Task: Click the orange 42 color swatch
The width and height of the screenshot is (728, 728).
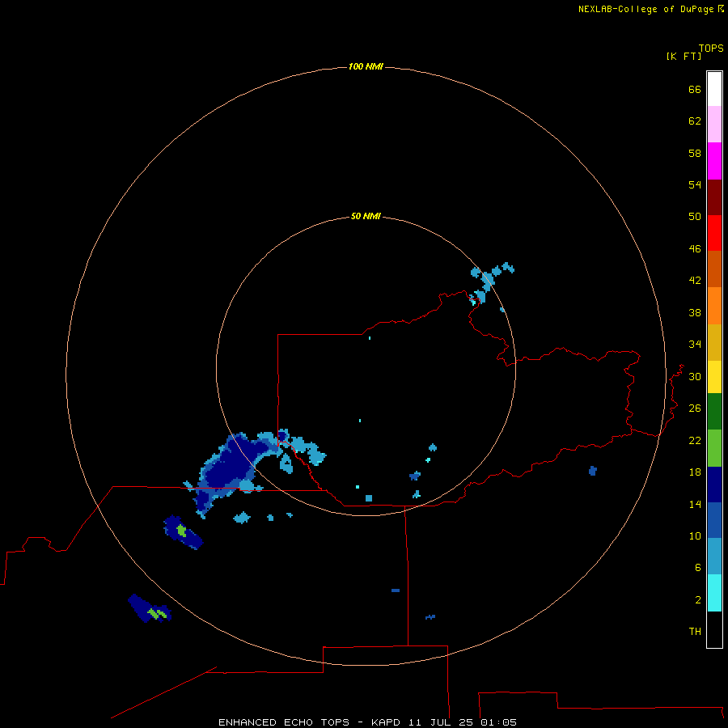Action: click(714, 306)
